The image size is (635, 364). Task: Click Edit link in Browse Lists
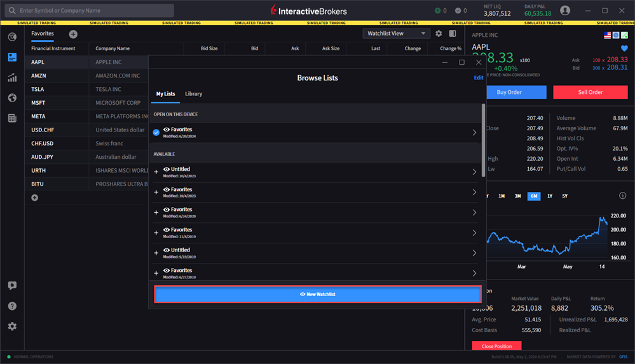478,78
